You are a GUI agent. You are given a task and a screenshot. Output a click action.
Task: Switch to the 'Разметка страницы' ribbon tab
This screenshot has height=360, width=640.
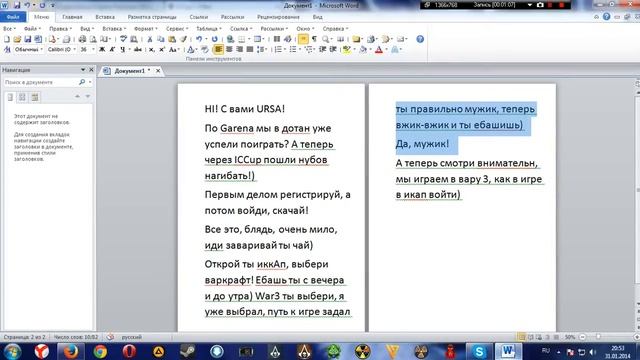point(152,17)
